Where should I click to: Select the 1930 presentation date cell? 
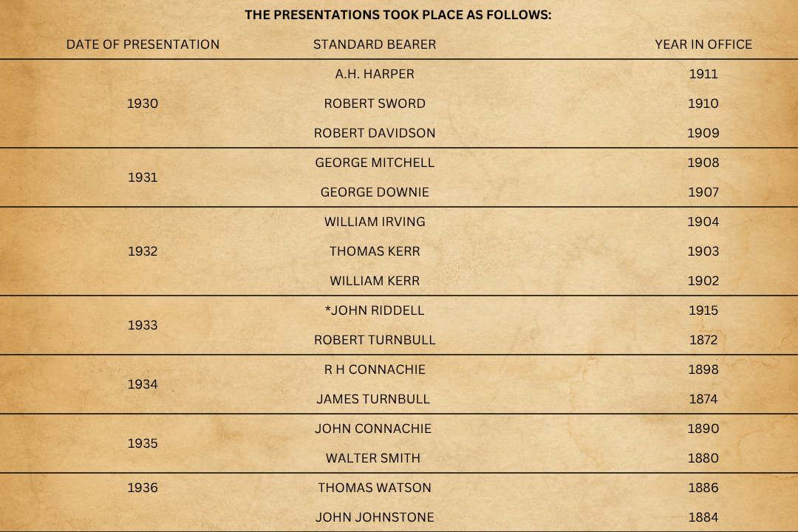click(x=143, y=103)
